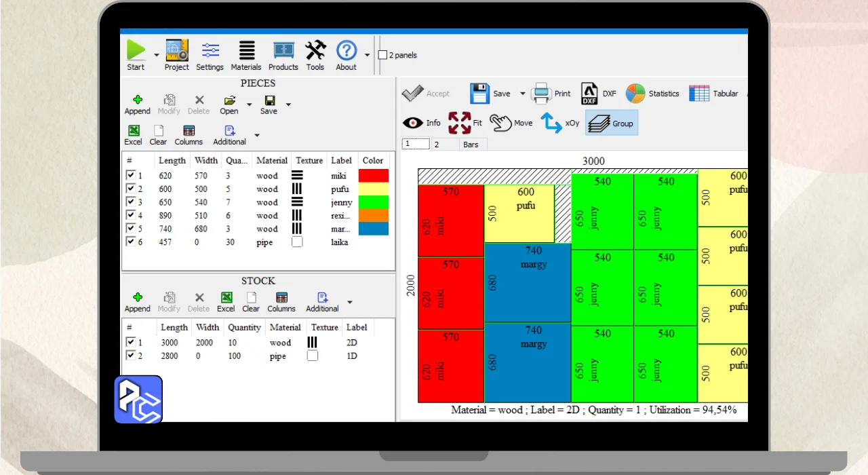
Task: Open the About question mark icon
Action: [x=347, y=50]
